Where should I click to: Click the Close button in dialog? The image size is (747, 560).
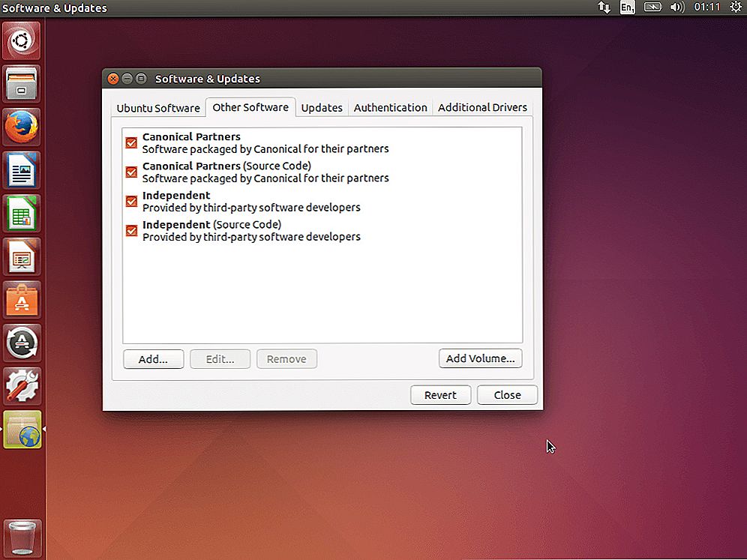(x=507, y=395)
